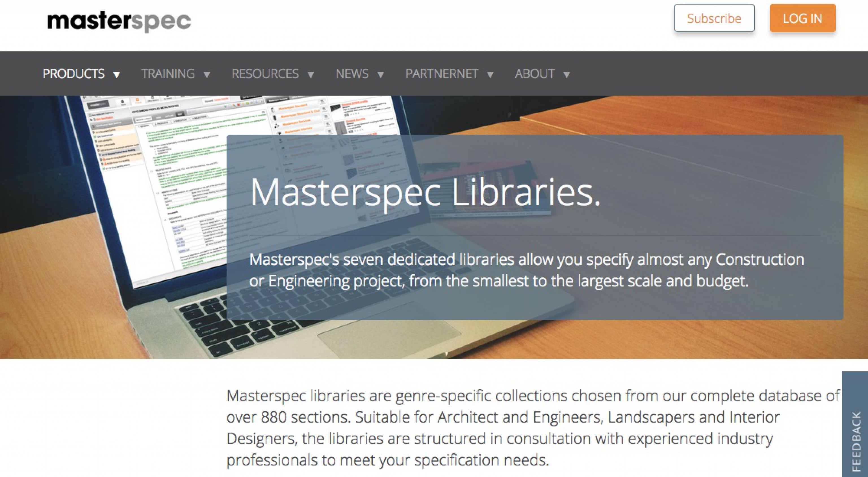The height and width of the screenshot is (477, 868).
Task: Select the ABOUT menu label
Action: point(534,74)
